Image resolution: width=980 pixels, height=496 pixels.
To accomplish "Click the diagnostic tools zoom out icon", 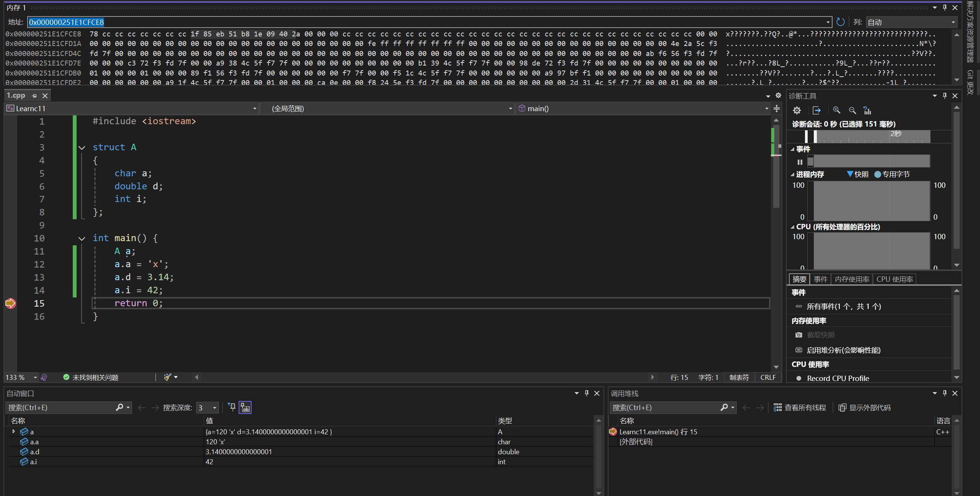I will [852, 111].
